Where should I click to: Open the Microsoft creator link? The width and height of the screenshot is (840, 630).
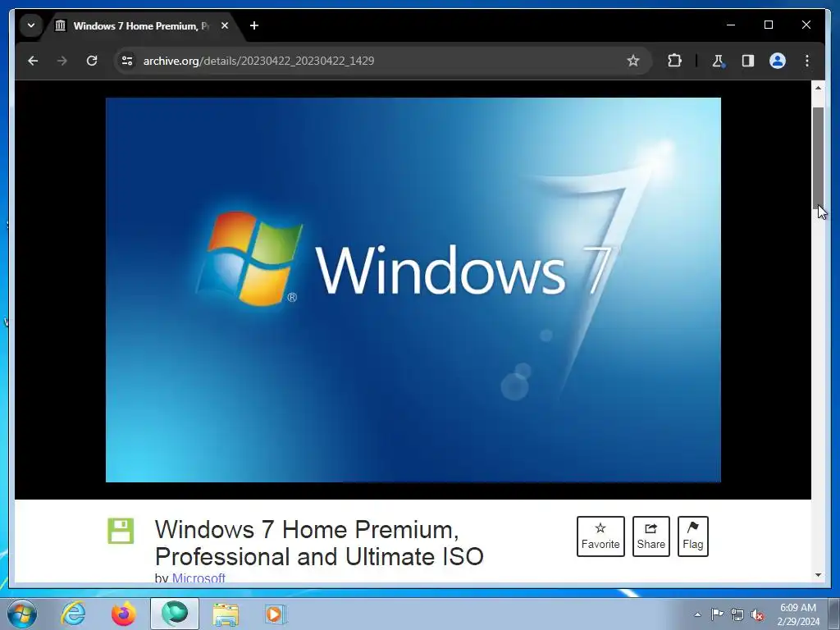(199, 577)
